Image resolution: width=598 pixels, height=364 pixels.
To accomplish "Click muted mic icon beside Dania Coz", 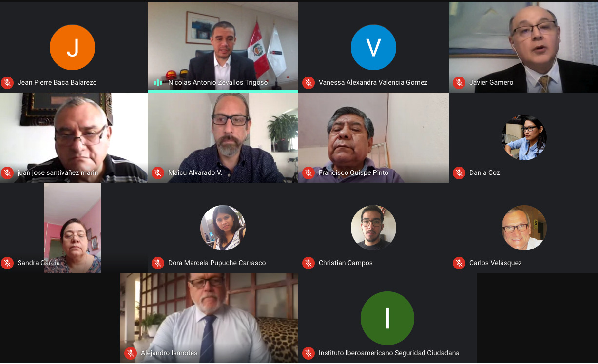I will click(459, 172).
